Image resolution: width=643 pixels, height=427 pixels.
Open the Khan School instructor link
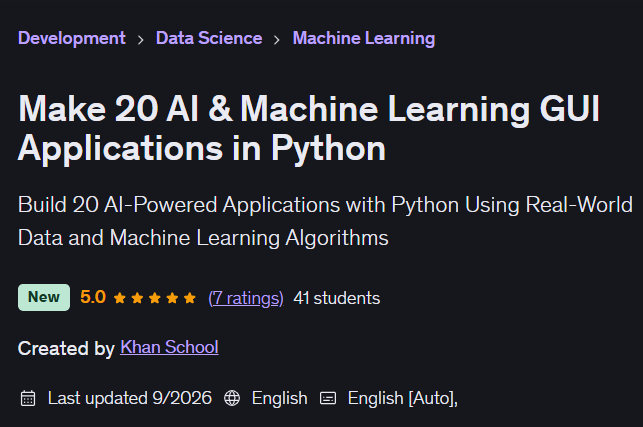coord(169,347)
